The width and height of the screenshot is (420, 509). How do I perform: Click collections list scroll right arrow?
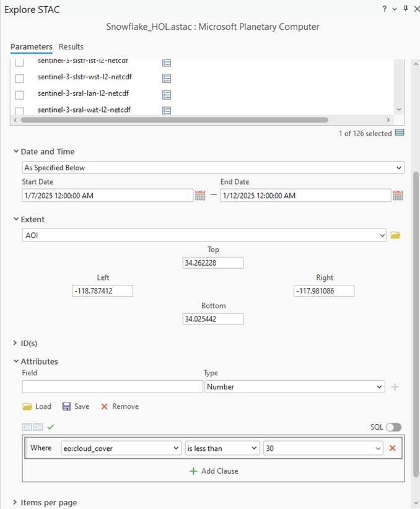388,120
